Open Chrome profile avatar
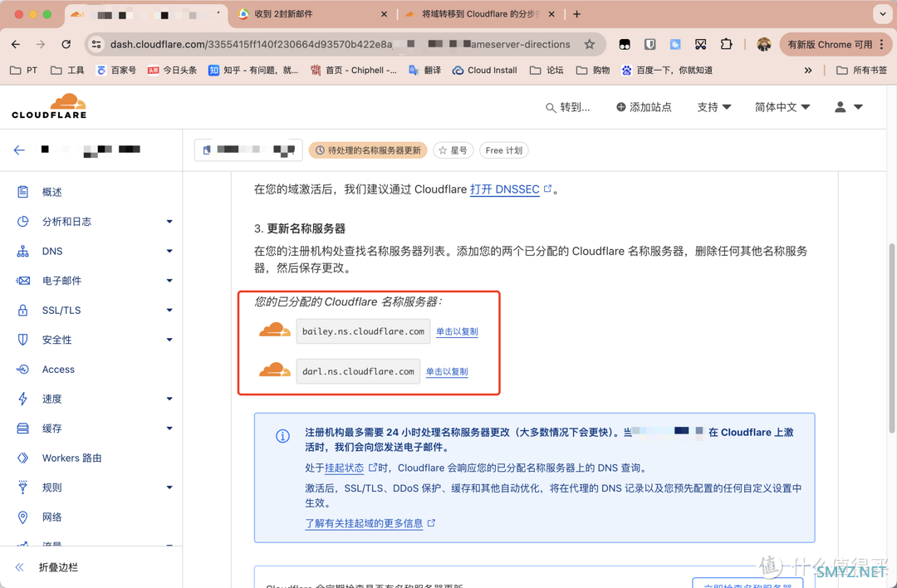Image resolution: width=897 pixels, height=588 pixels. [764, 45]
